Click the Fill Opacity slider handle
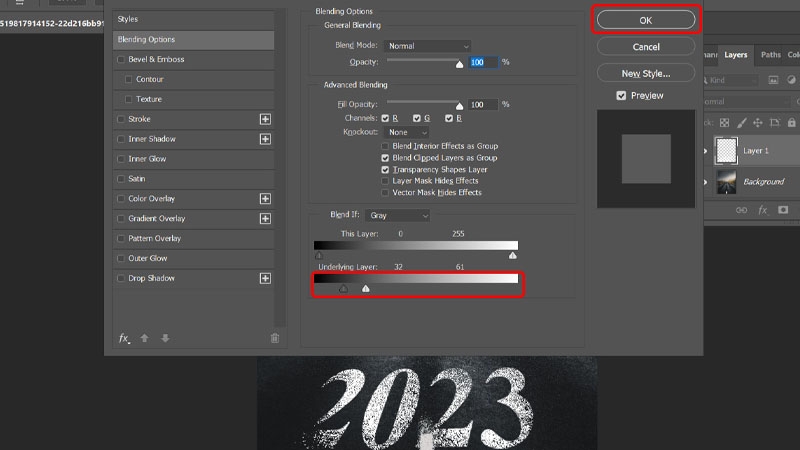800x450 pixels. [x=459, y=106]
